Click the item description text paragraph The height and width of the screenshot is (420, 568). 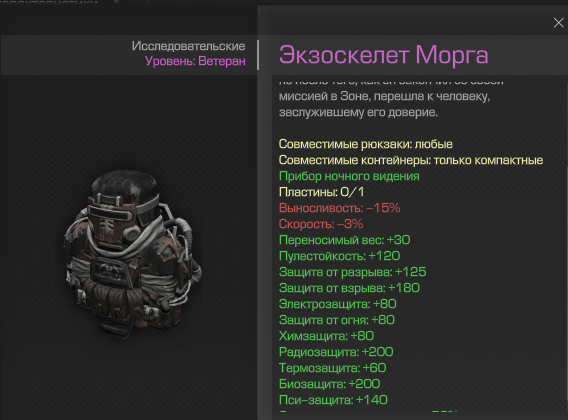pyautogui.click(x=391, y=98)
